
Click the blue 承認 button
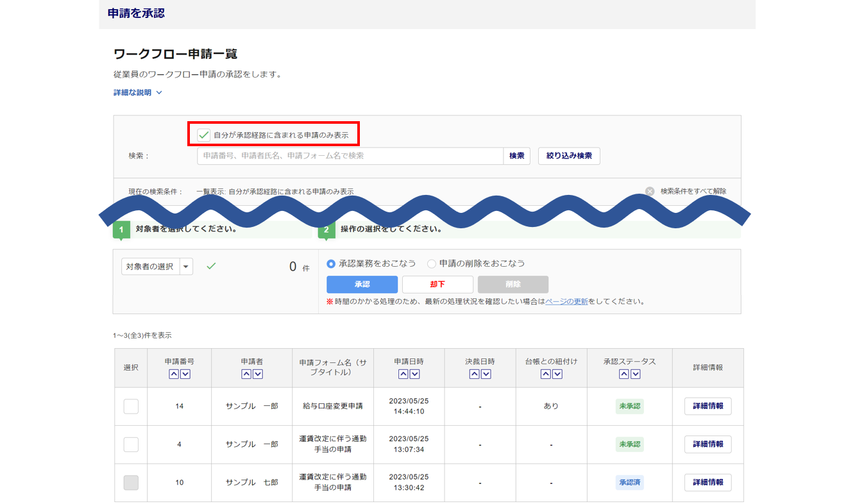point(362,284)
